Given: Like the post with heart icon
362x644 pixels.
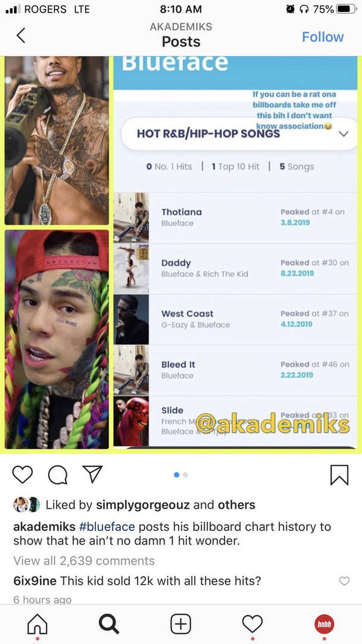Looking at the screenshot, I should pyautogui.click(x=22, y=474).
